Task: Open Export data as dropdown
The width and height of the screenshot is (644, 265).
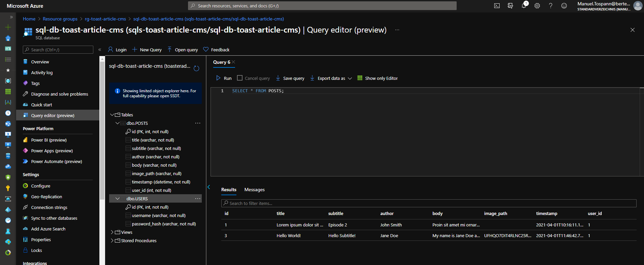Action: 331,78
